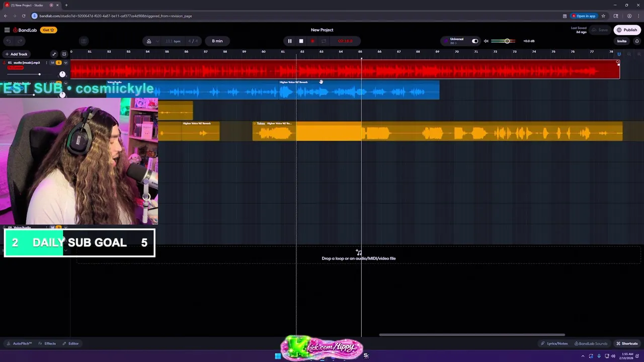
Task: Invite collaborators to the project
Action: [x=622, y=41]
